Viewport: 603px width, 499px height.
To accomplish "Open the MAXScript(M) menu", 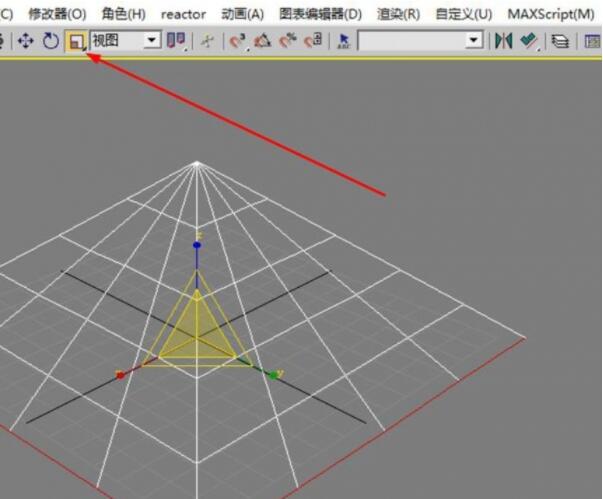I will click(x=550, y=14).
